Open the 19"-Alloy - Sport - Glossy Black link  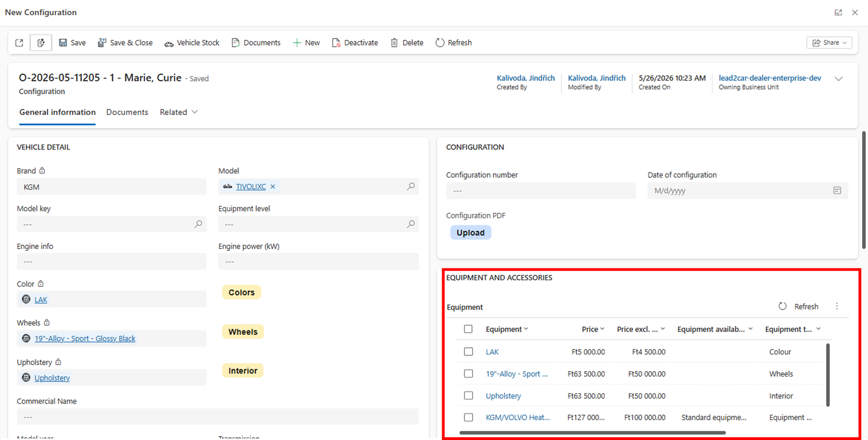coord(85,339)
